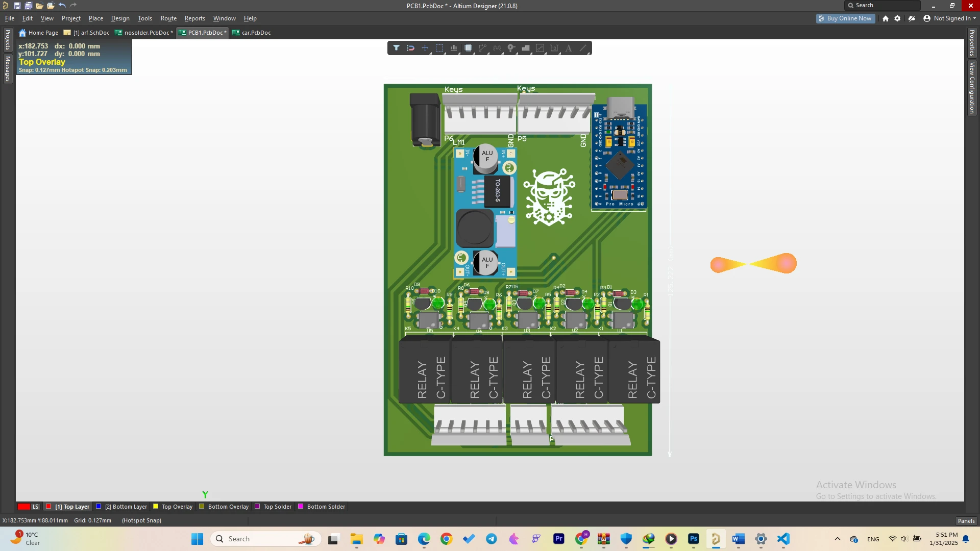The image size is (980, 551).
Task: Select the Place Component chip icon
Action: coord(468,48)
